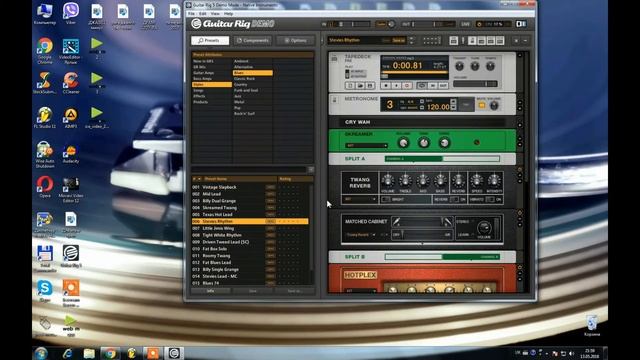Adjust the Split A channel slider
The height and width of the screenshot is (360, 640).
pos(442,159)
